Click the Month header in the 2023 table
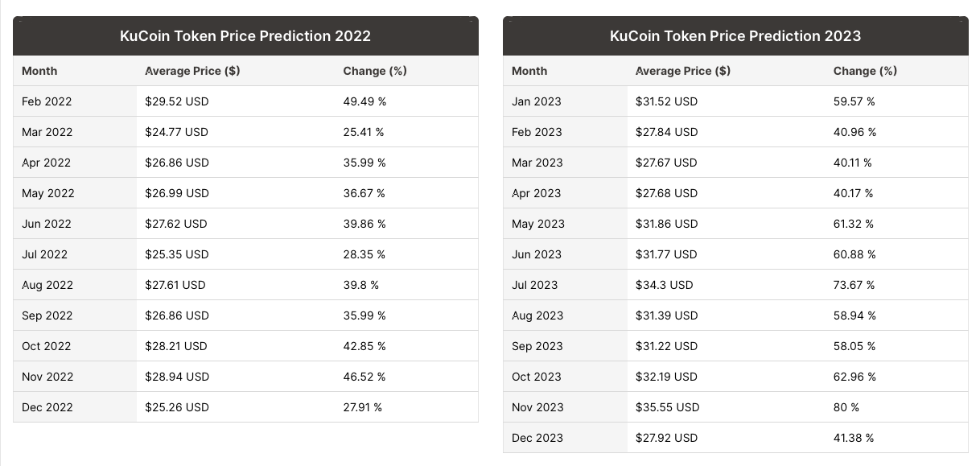Image resolution: width=980 pixels, height=466 pixels. click(x=529, y=71)
